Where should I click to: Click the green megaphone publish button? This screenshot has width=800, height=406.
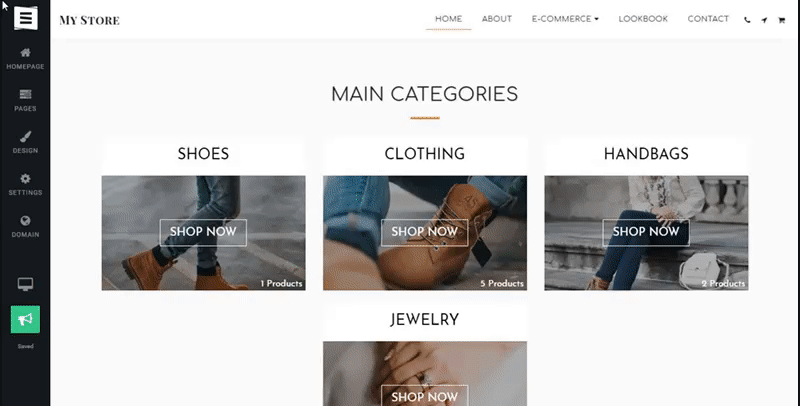[26, 319]
